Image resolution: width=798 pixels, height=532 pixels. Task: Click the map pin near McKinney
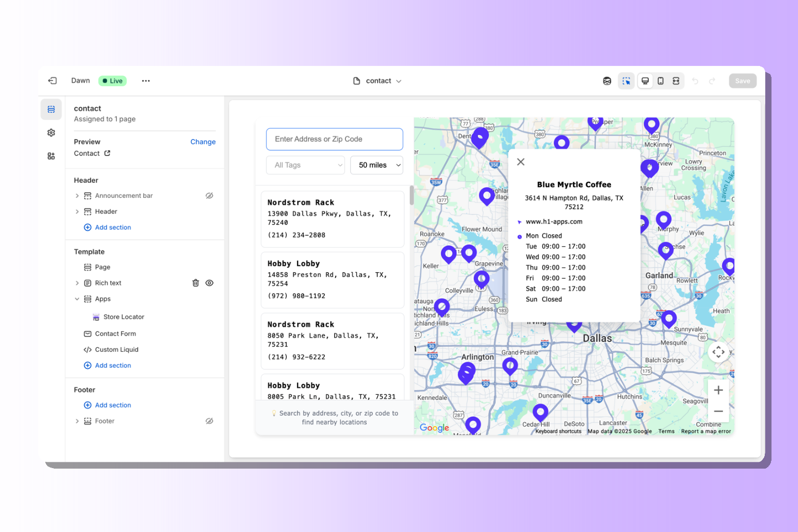point(651,125)
